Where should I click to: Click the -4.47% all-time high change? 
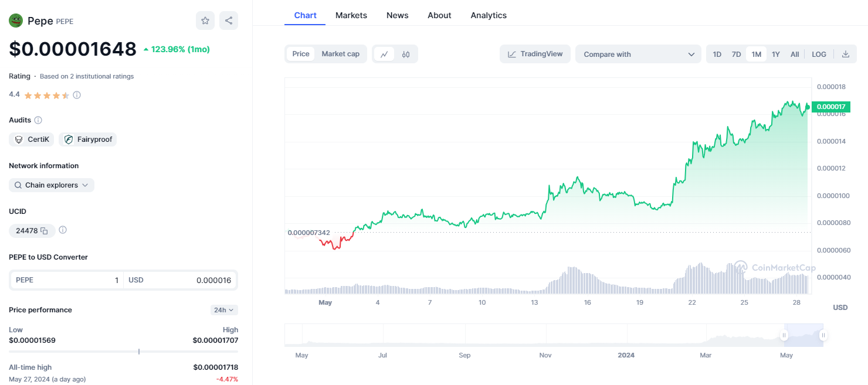tap(227, 379)
